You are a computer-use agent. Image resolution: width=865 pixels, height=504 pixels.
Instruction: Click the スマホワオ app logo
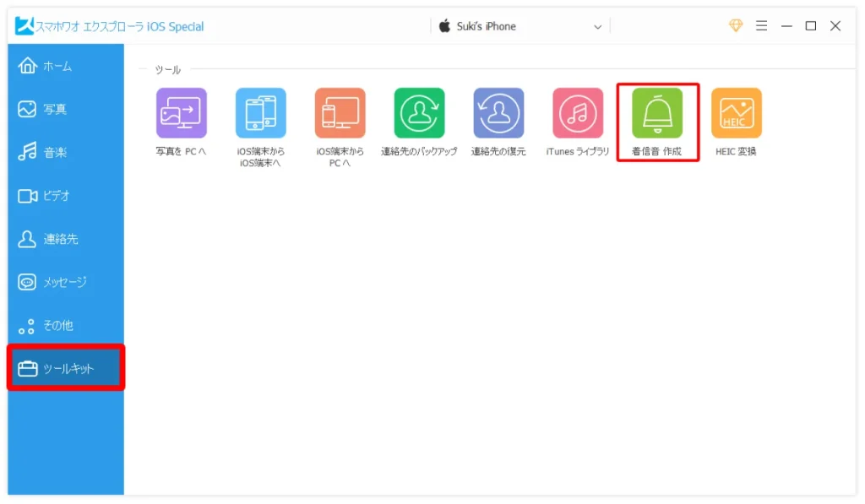[x=24, y=26]
